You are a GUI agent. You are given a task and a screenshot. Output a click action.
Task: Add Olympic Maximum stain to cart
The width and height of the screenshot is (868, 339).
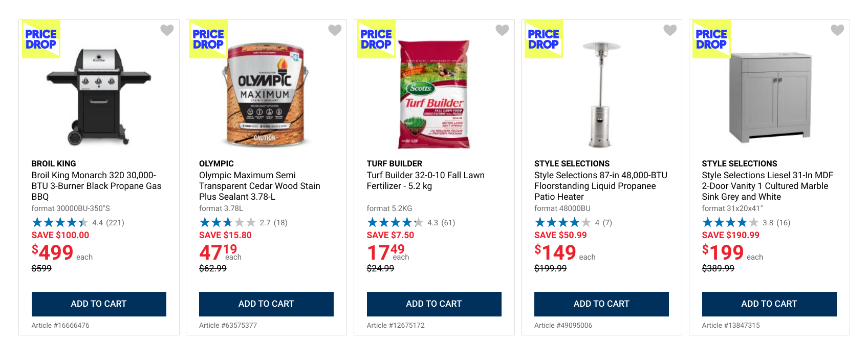coord(266,304)
